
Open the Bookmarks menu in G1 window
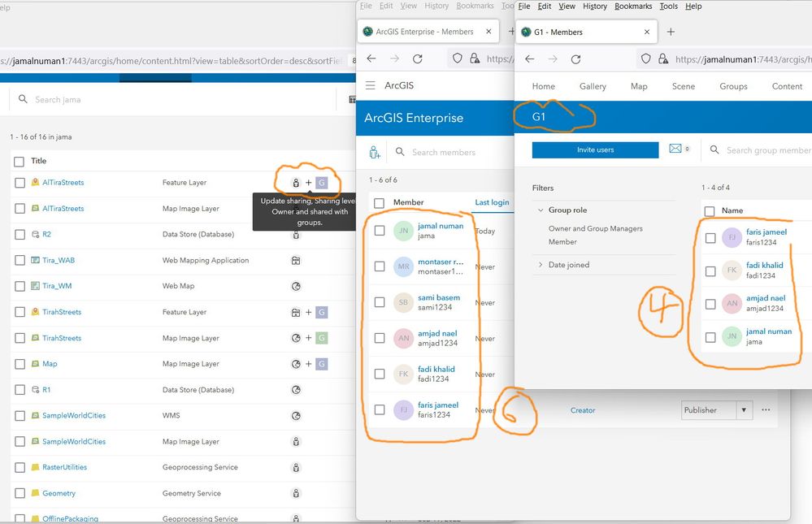pyautogui.click(x=633, y=6)
